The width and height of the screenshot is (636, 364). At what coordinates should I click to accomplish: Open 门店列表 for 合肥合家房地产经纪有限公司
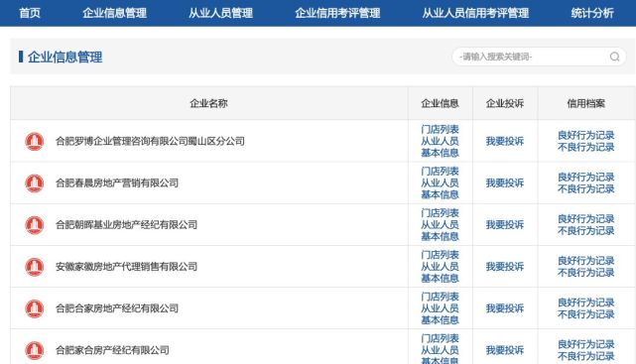(440, 297)
